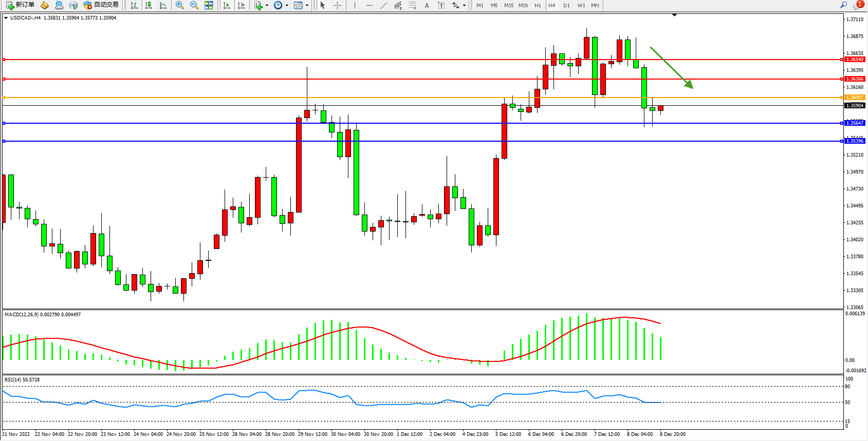Switch chart to bar chart mode
Screen dimensions: 868x441
coord(134,5)
